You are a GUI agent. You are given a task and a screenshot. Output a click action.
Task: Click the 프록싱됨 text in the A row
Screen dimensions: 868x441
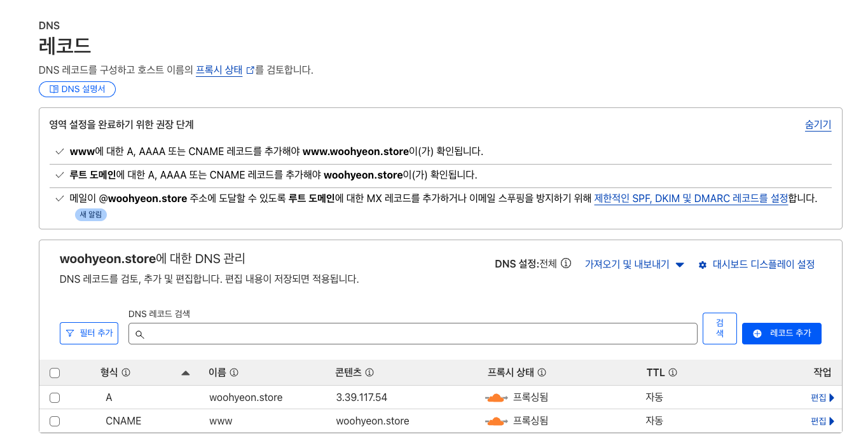click(531, 398)
